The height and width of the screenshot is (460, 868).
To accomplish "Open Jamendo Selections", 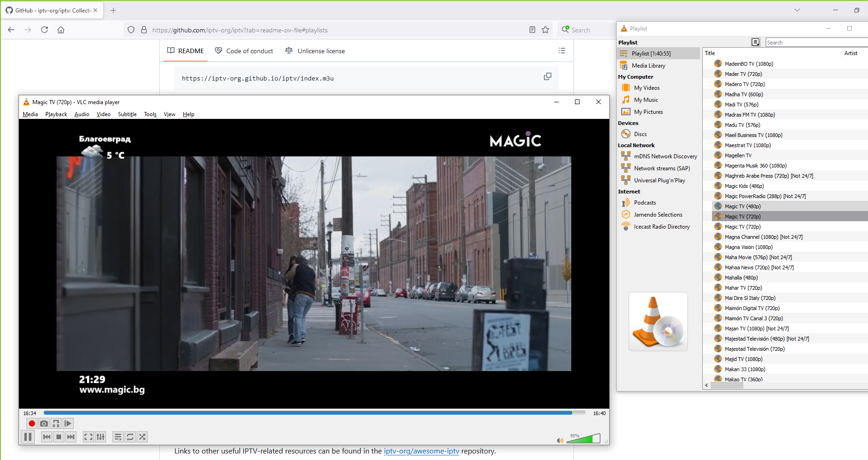I will click(x=658, y=215).
